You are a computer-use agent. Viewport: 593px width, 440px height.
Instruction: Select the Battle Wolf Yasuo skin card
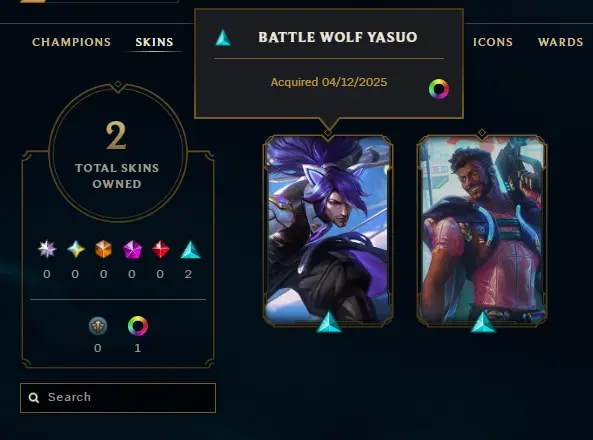click(328, 230)
